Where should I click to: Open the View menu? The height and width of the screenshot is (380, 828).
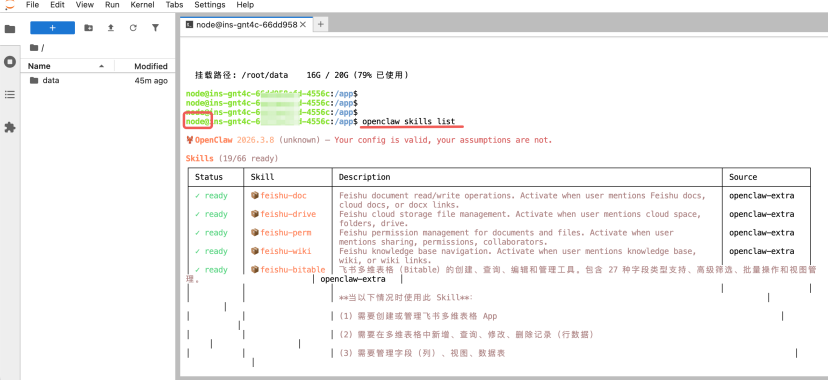(84, 5)
